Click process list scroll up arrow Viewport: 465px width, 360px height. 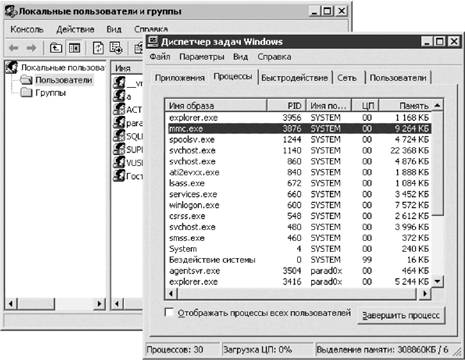(437, 106)
